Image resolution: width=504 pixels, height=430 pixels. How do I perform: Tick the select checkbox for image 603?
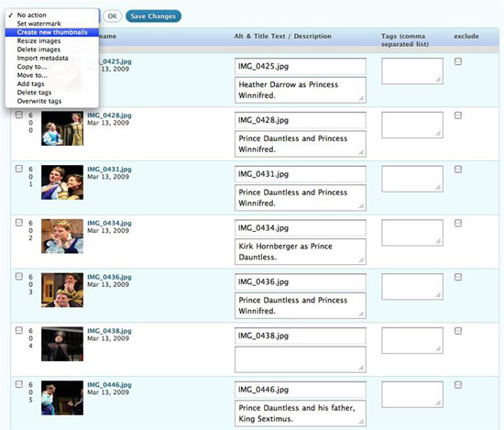(x=19, y=276)
